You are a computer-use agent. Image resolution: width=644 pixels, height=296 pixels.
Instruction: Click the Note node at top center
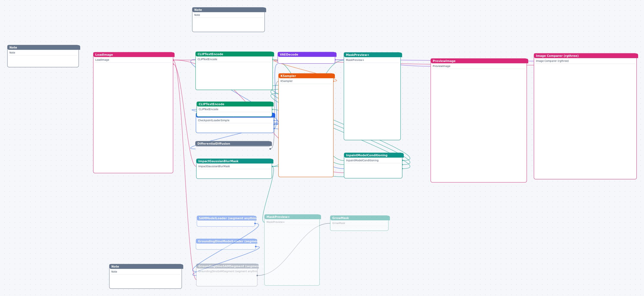[x=229, y=10]
